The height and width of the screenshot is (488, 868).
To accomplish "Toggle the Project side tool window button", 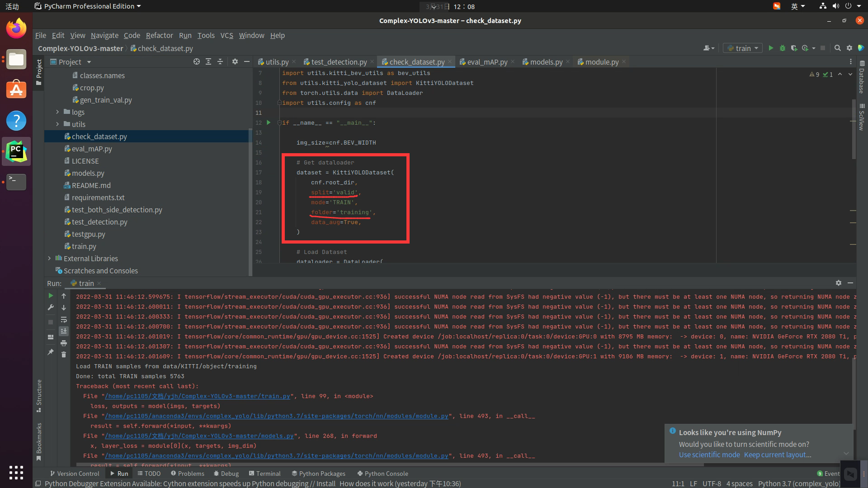I will [39, 72].
